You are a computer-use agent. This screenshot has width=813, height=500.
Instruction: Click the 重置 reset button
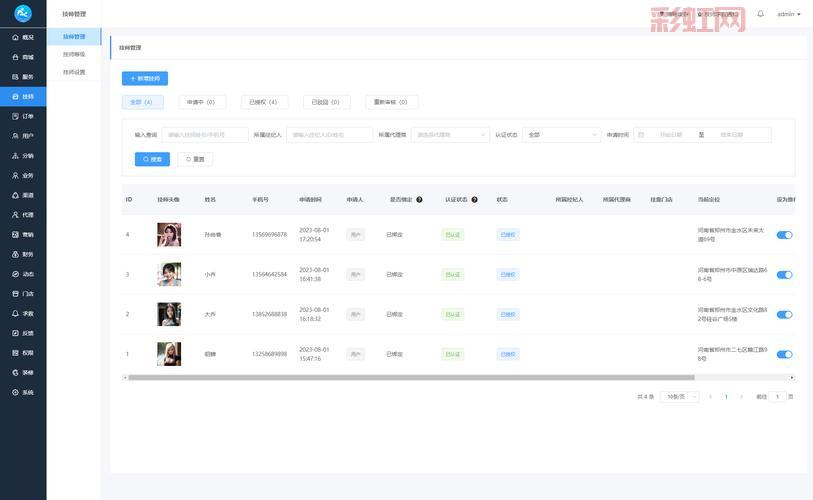coord(195,159)
